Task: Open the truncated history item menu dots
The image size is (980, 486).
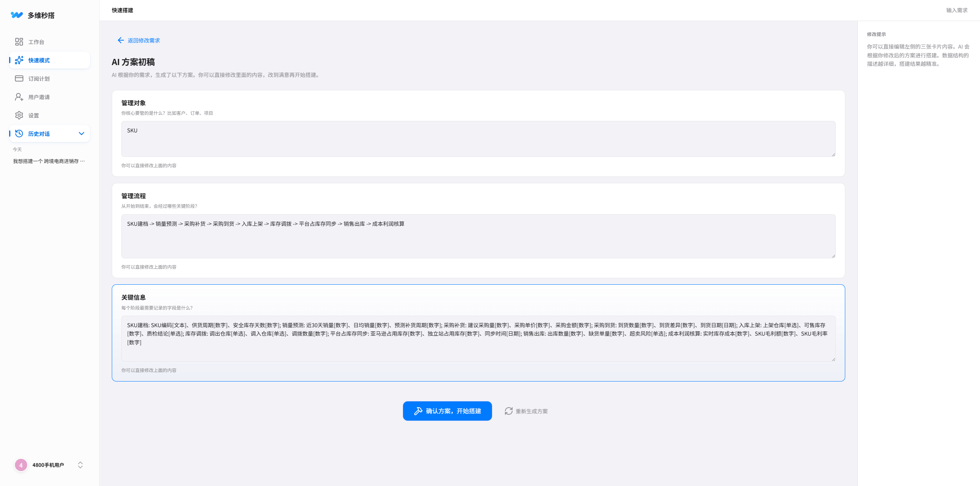Action: pyautogui.click(x=83, y=161)
